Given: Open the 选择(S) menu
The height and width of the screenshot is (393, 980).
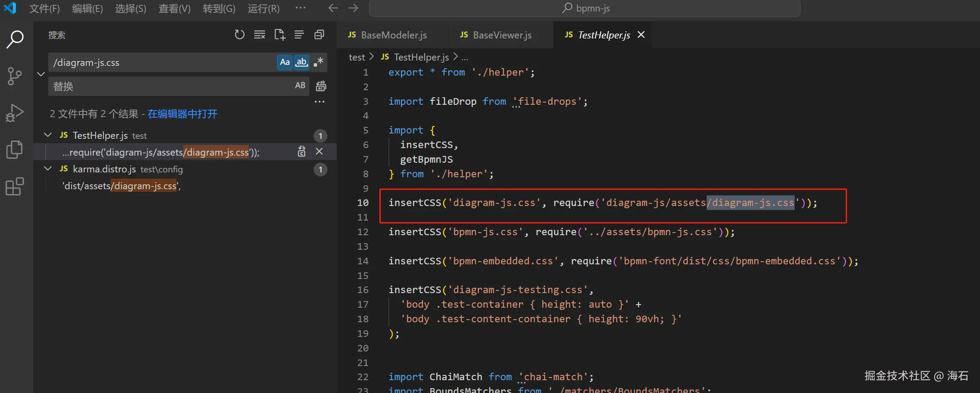Looking at the screenshot, I should 131,8.
